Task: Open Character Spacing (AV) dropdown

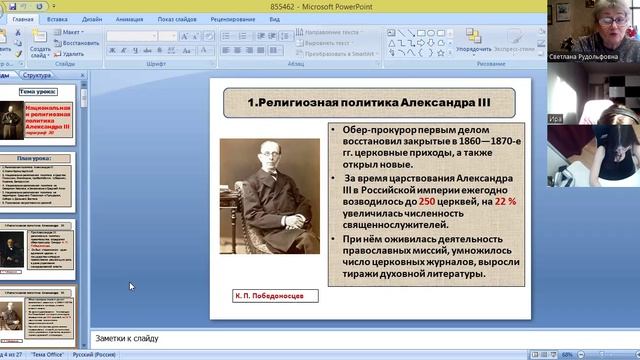Action: (x=172, y=51)
